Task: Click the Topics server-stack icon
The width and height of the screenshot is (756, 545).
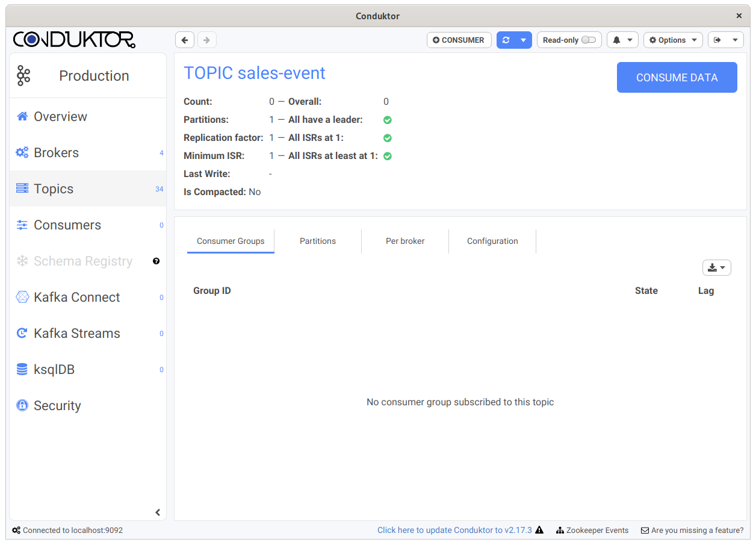Action: 22,188
